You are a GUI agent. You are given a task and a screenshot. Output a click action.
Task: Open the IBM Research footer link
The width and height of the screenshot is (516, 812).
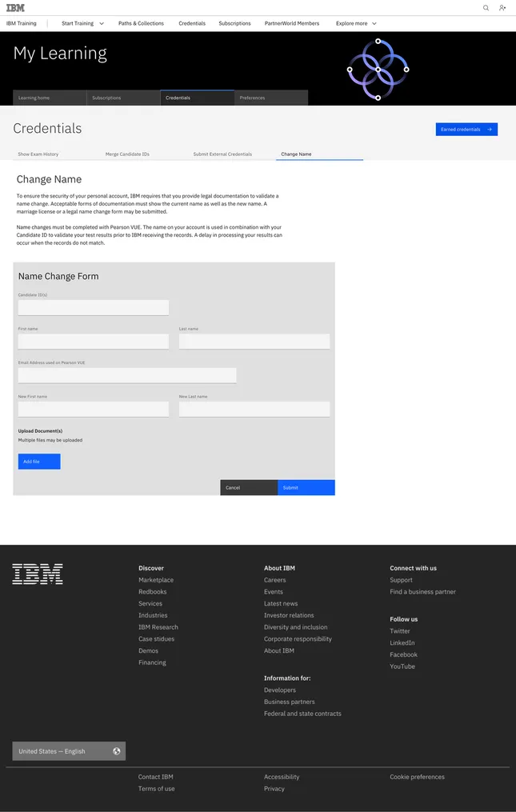pyautogui.click(x=158, y=627)
